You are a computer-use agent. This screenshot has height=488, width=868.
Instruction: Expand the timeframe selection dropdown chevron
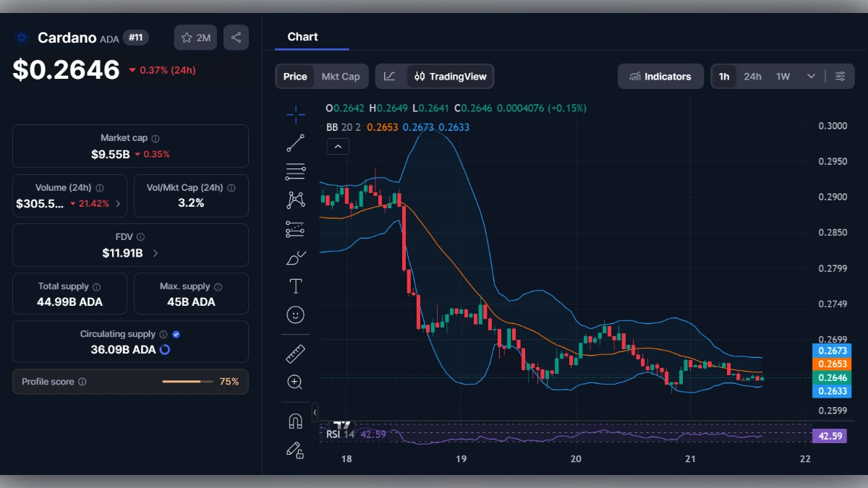click(x=811, y=75)
